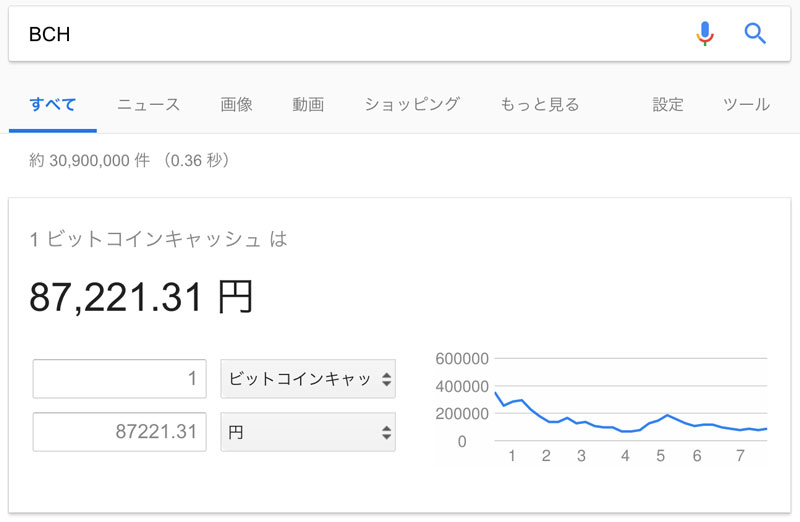Expand the もっと見る menu

coord(540,105)
